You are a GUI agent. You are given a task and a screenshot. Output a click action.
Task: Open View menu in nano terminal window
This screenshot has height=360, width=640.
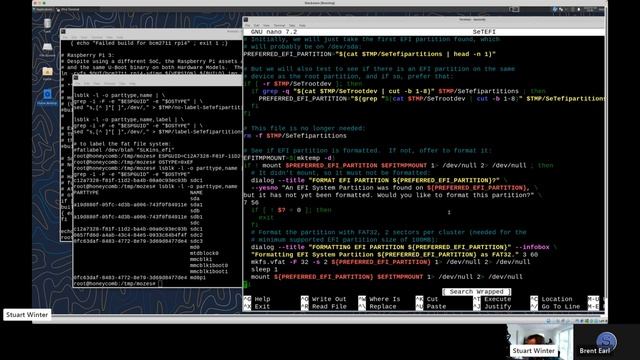pyautogui.click(x=266, y=25)
